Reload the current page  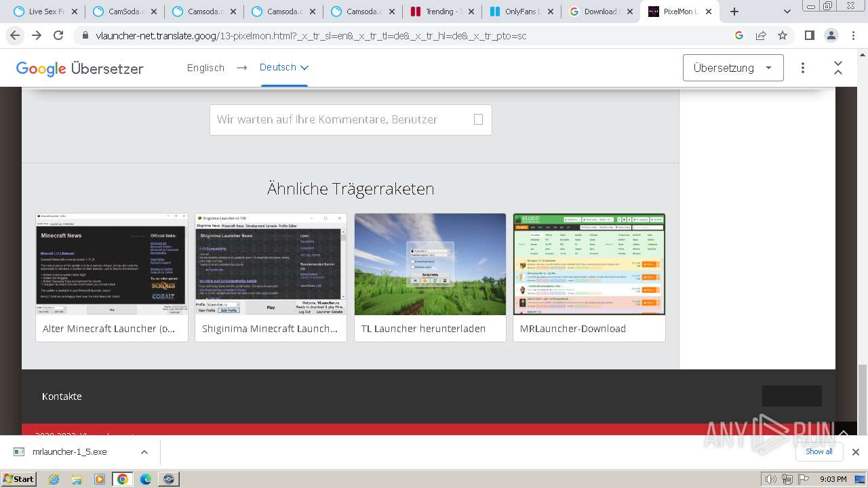58,35
